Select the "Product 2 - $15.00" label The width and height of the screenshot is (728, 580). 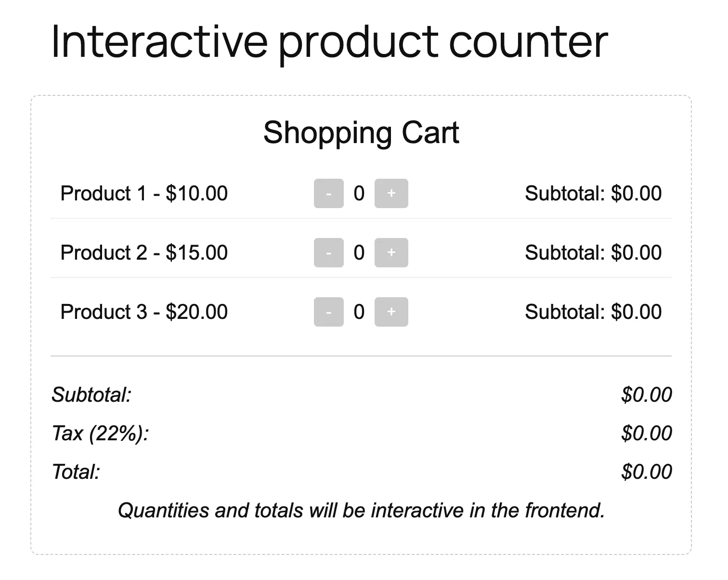[x=144, y=253]
